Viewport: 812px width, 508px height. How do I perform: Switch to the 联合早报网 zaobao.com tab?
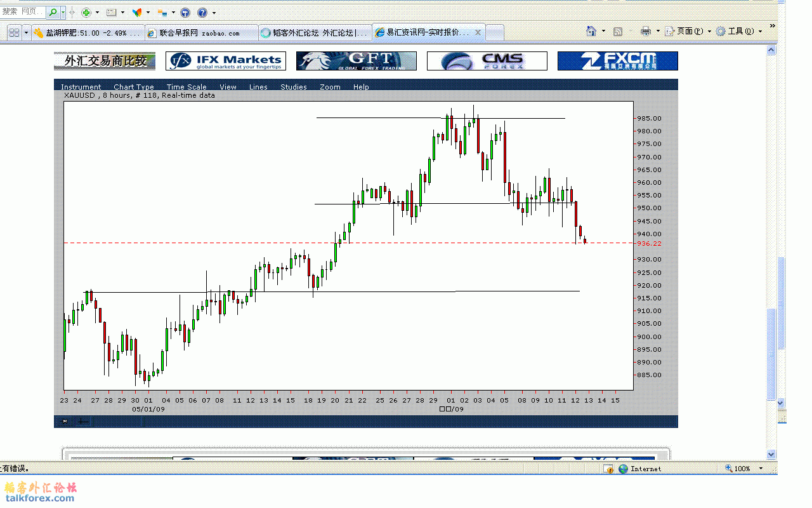[202, 32]
